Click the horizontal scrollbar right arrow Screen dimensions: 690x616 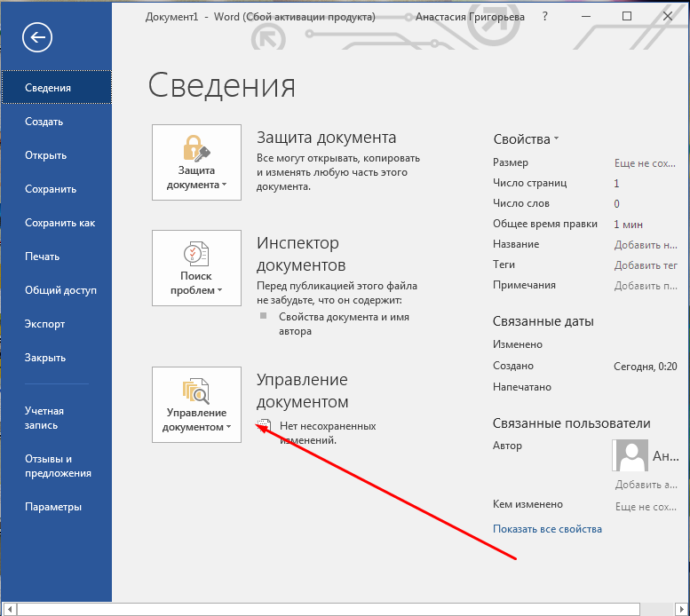[x=681, y=610]
